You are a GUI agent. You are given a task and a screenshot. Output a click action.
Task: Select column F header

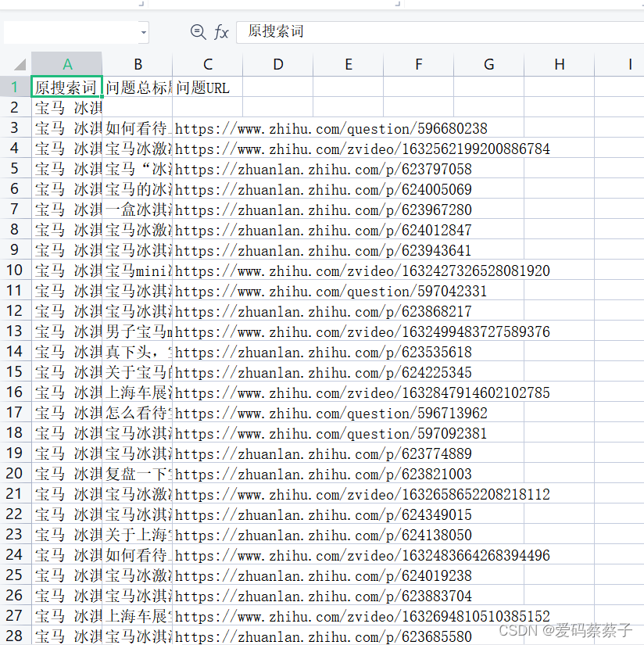[419, 64]
